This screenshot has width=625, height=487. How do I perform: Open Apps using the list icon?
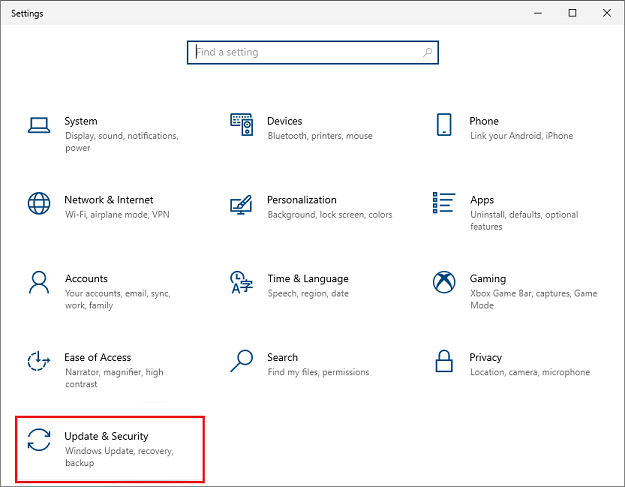click(444, 204)
